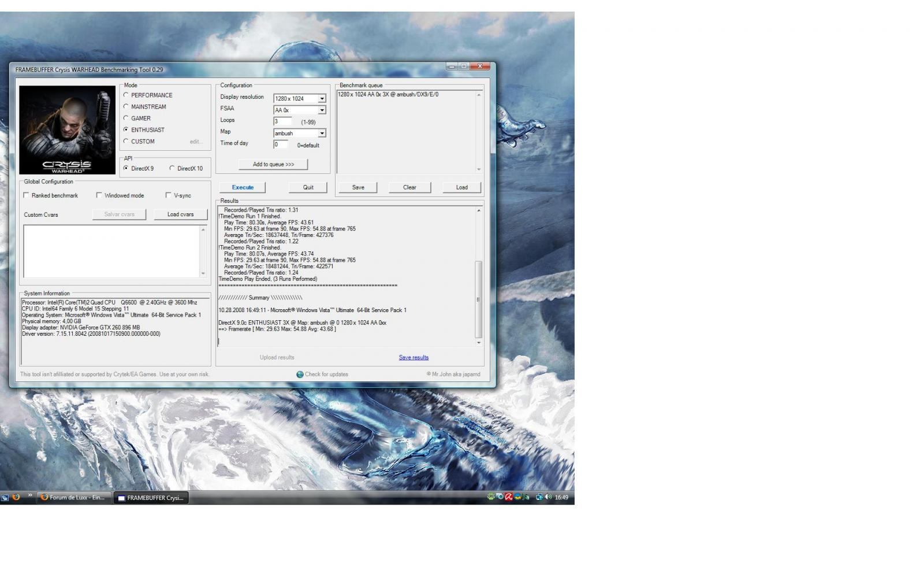Click the FRAMEBUFFER Crysis taskbar button
Screen dimensions: 924x578
coord(151,498)
